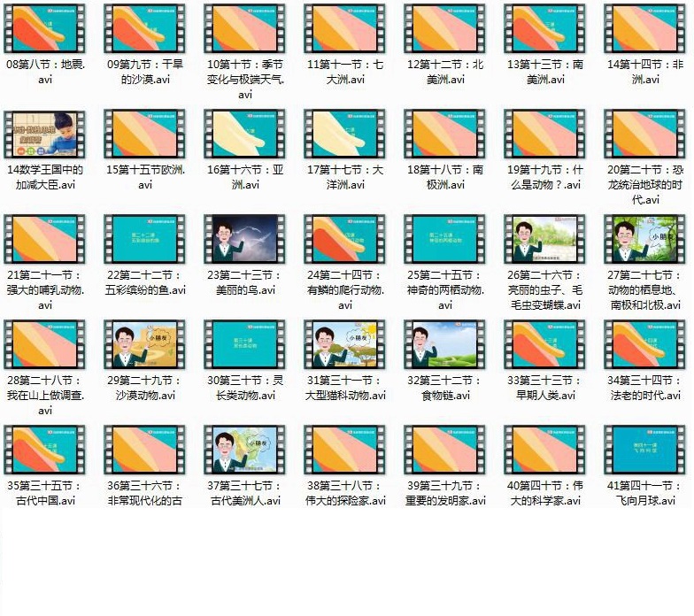The width and height of the screenshot is (694, 616).
Task: Click the 22第二十二节：五彩缤纷的鱼.avi thumbnail
Action: [x=145, y=239]
